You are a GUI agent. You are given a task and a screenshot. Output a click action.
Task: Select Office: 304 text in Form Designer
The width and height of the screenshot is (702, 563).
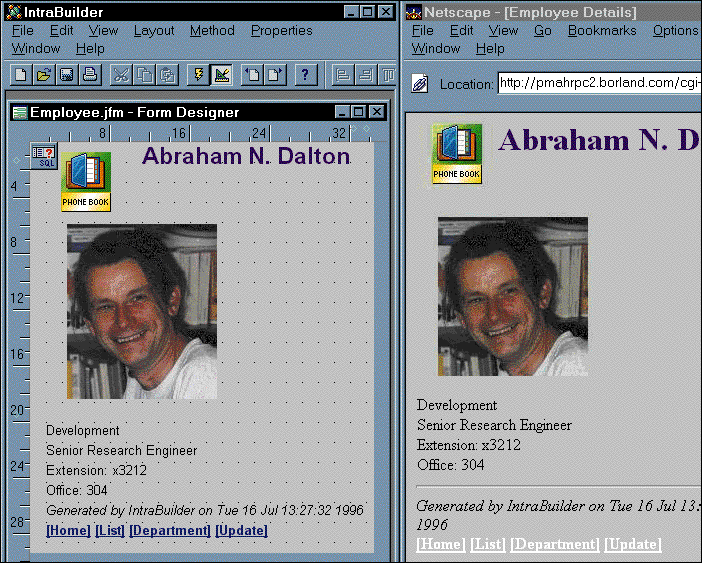[77, 490]
